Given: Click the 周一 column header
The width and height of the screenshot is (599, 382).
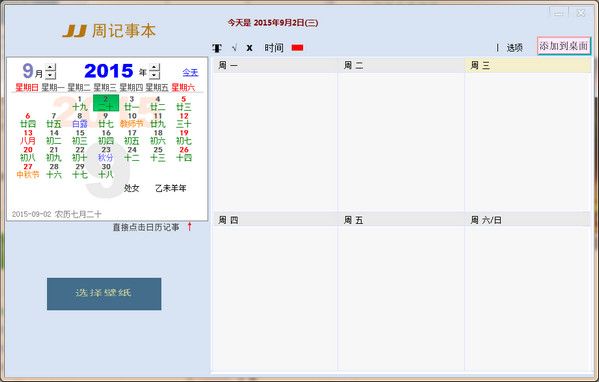Looking at the screenshot, I should click(275, 65).
